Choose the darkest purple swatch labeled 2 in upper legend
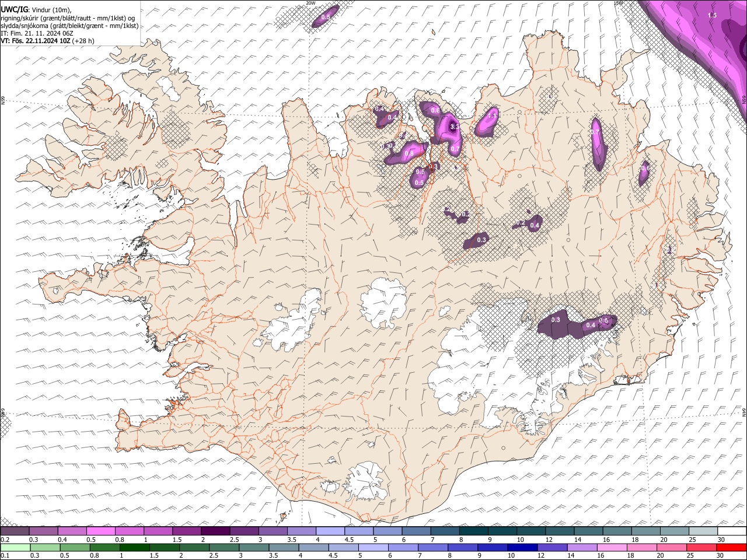 215,531
